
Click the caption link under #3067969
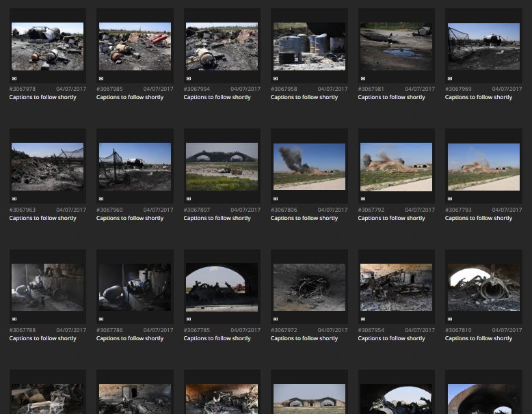479,97
